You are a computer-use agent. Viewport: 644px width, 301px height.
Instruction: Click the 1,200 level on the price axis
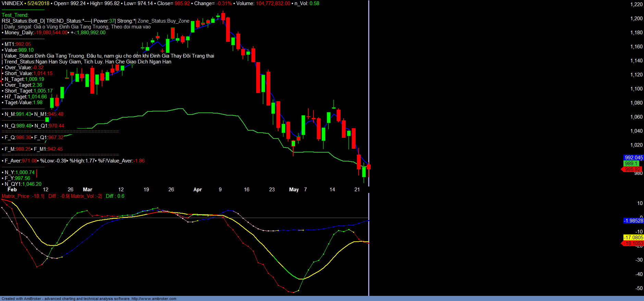pos(636,19)
